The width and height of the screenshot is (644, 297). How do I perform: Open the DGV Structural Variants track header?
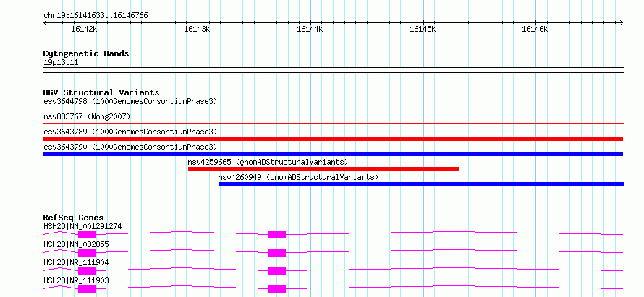[x=101, y=92]
